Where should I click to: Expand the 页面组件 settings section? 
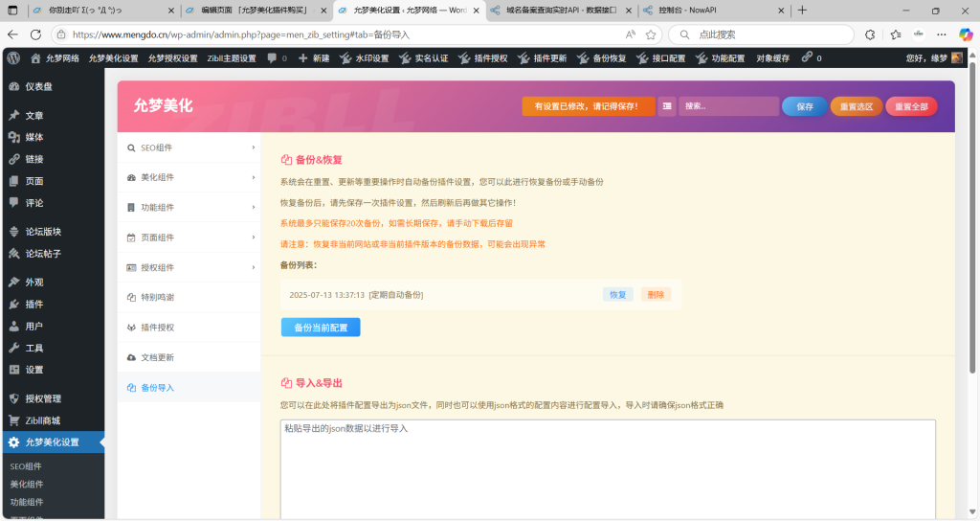pos(189,238)
